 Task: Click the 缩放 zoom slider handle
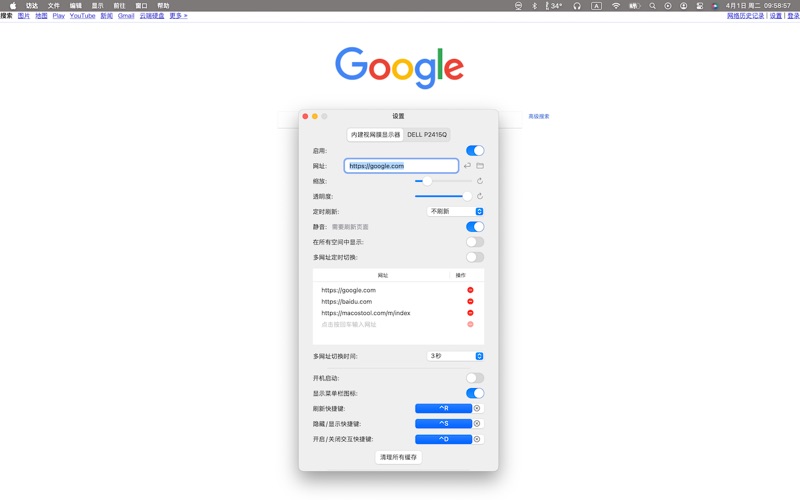(427, 181)
